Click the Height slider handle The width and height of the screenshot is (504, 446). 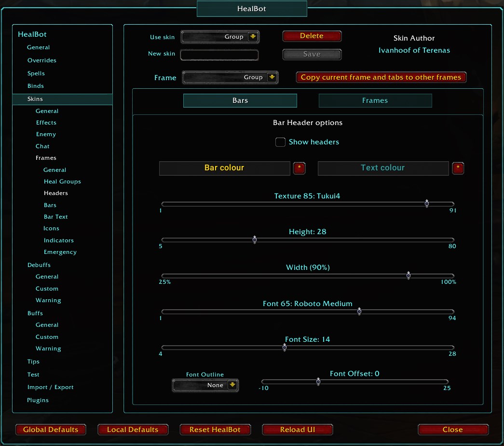pyautogui.click(x=255, y=239)
